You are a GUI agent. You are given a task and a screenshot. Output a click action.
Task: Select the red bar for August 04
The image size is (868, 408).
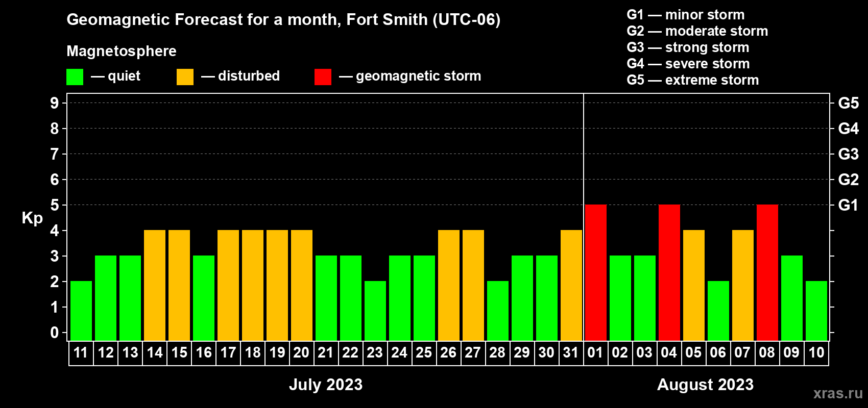669,273
